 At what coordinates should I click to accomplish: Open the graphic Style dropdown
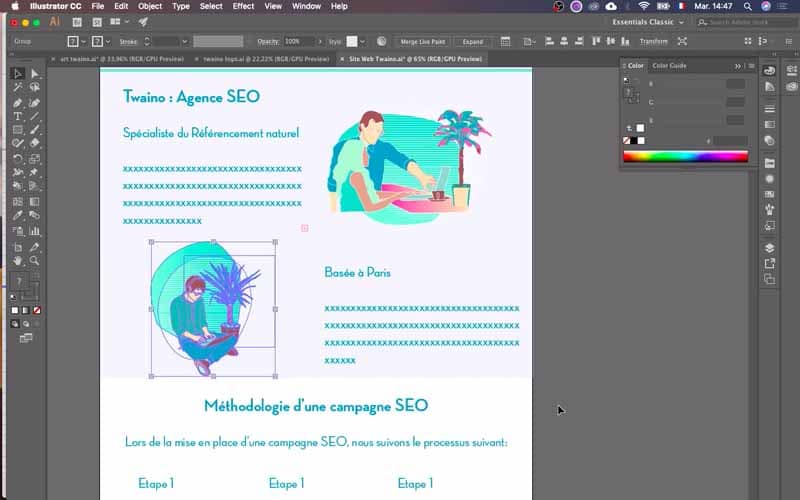click(x=362, y=41)
